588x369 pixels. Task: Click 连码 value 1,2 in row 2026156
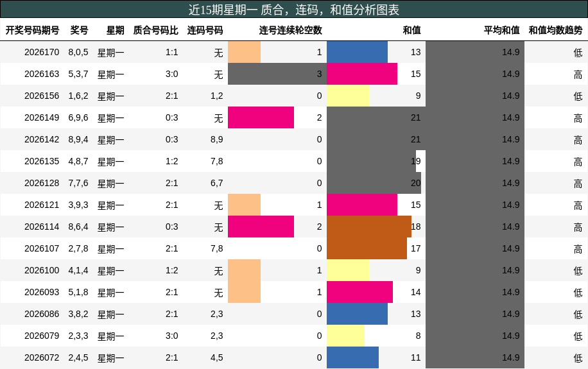(x=217, y=96)
